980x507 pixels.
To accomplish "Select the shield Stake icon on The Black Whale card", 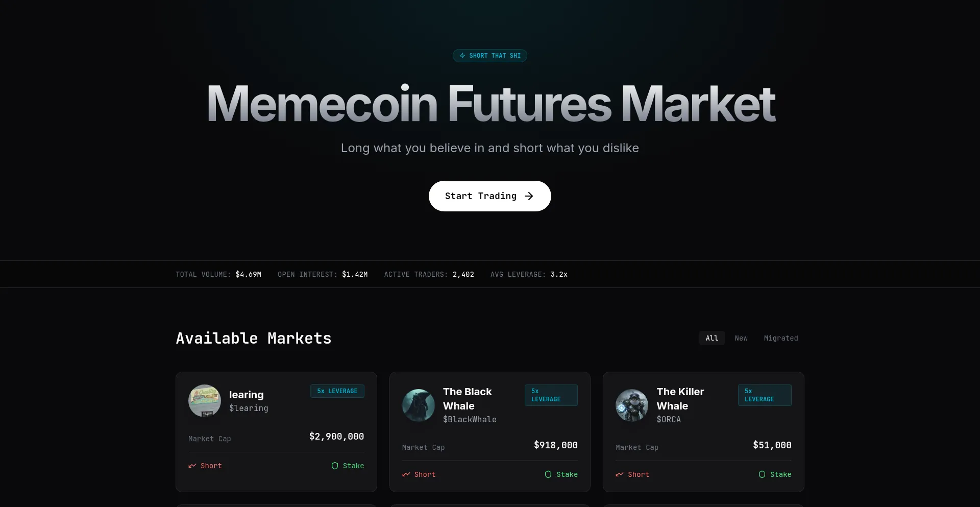I will pyautogui.click(x=549, y=474).
